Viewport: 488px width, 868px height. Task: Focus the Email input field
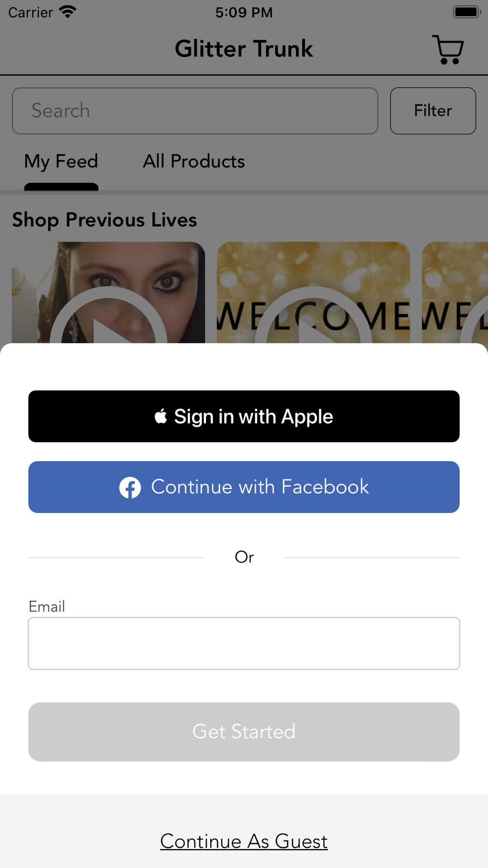point(244,643)
